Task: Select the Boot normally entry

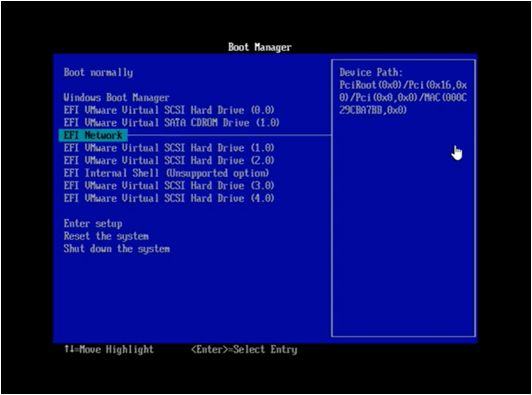Action: click(x=98, y=73)
